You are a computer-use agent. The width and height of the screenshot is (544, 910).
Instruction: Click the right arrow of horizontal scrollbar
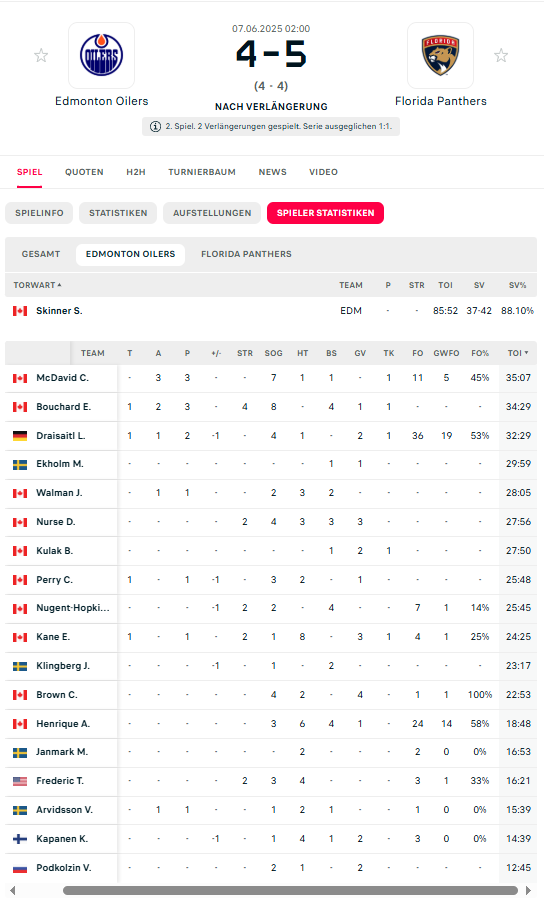coord(528,890)
